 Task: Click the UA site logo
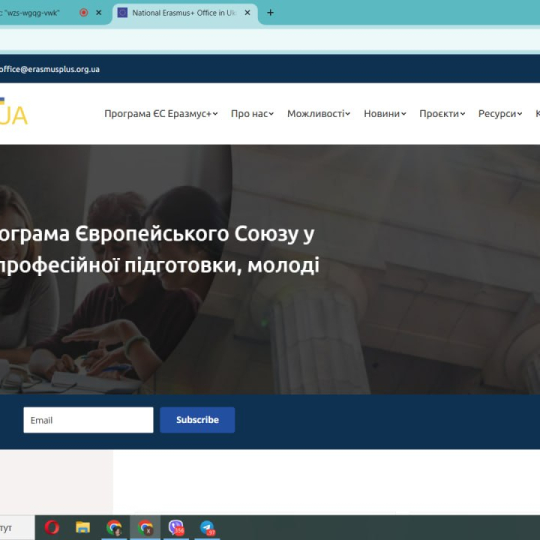tap(13, 112)
